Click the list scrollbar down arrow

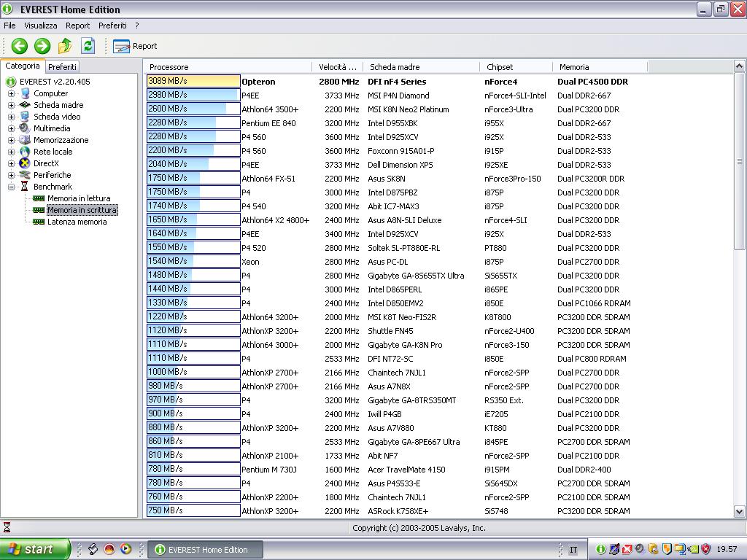click(739, 512)
